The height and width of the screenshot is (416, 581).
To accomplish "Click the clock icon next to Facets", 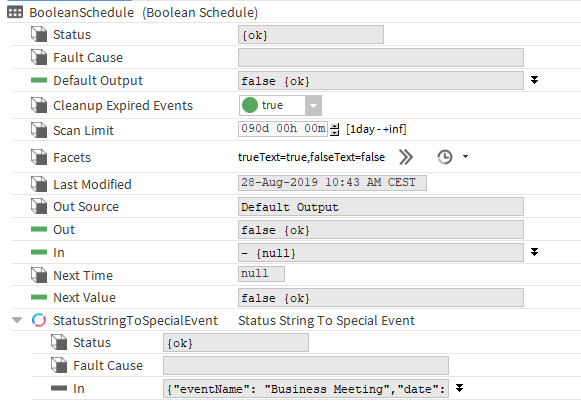I will point(445,157).
